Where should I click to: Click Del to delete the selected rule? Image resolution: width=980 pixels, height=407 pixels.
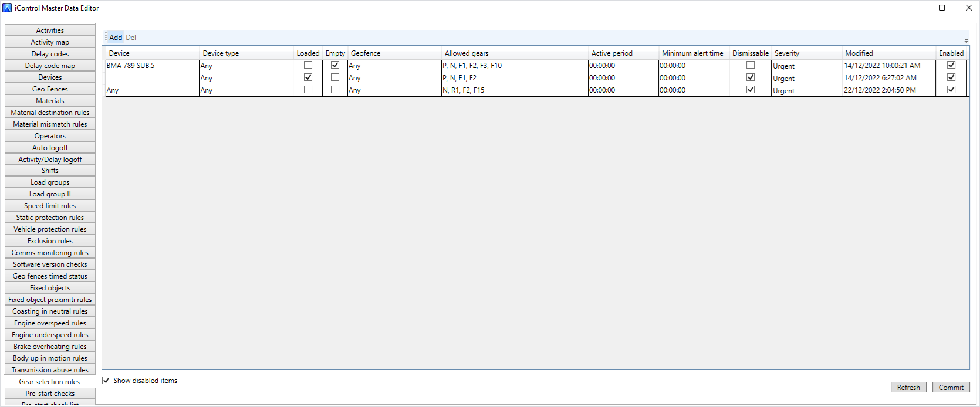pyautogui.click(x=131, y=37)
